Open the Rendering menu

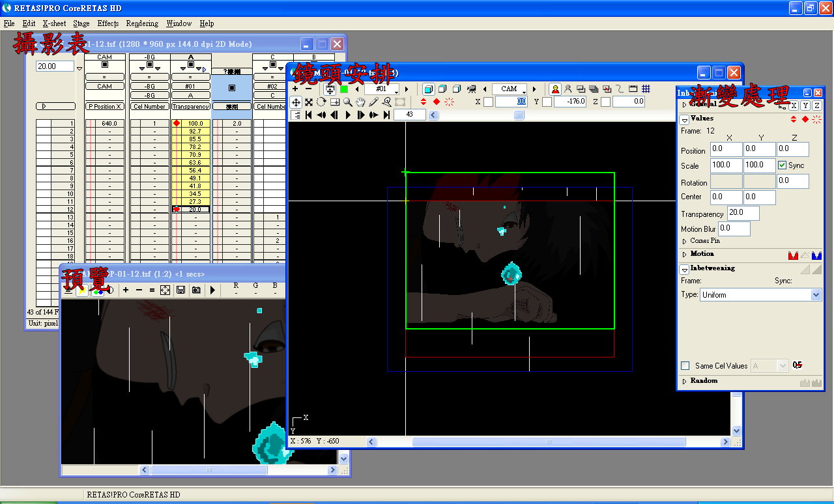[142, 23]
